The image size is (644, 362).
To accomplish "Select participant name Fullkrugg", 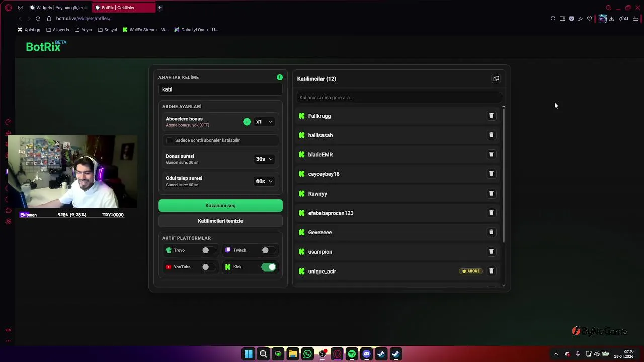I will (319, 116).
